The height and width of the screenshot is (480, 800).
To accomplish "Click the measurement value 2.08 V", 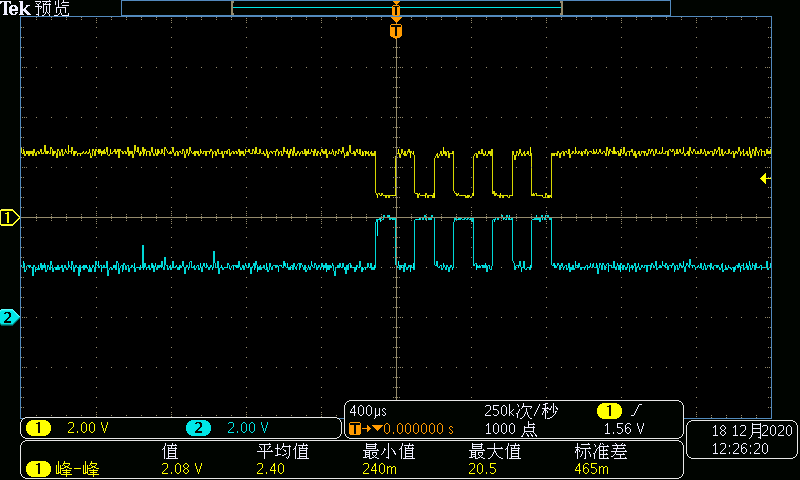I will pyautogui.click(x=182, y=469).
